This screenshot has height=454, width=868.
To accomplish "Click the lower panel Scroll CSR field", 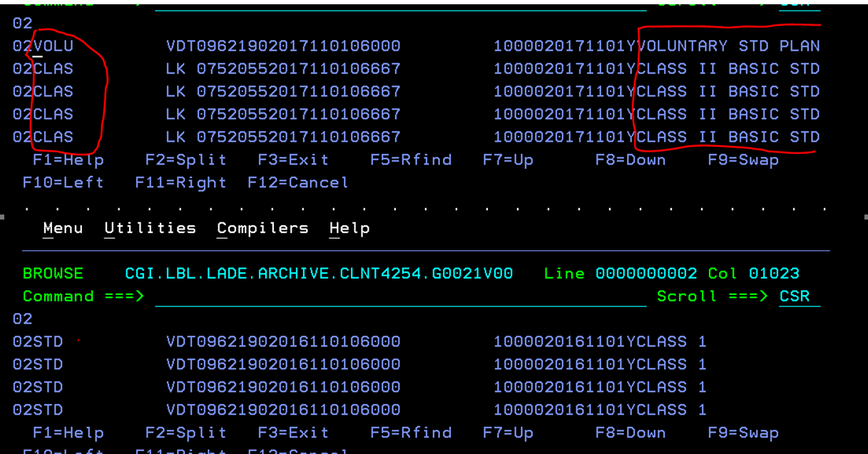I will click(x=795, y=296).
